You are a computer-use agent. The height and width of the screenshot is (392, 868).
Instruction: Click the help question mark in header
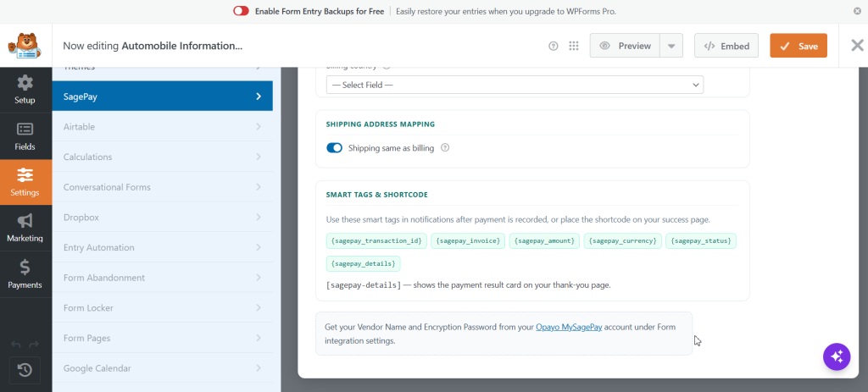[553, 46]
